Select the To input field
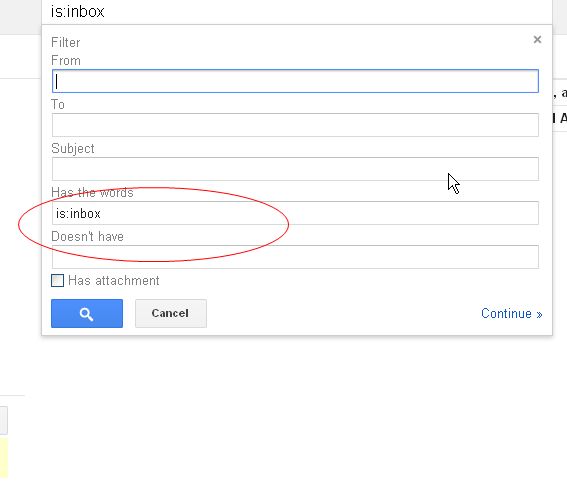This screenshot has width=567, height=481. coord(295,125)
